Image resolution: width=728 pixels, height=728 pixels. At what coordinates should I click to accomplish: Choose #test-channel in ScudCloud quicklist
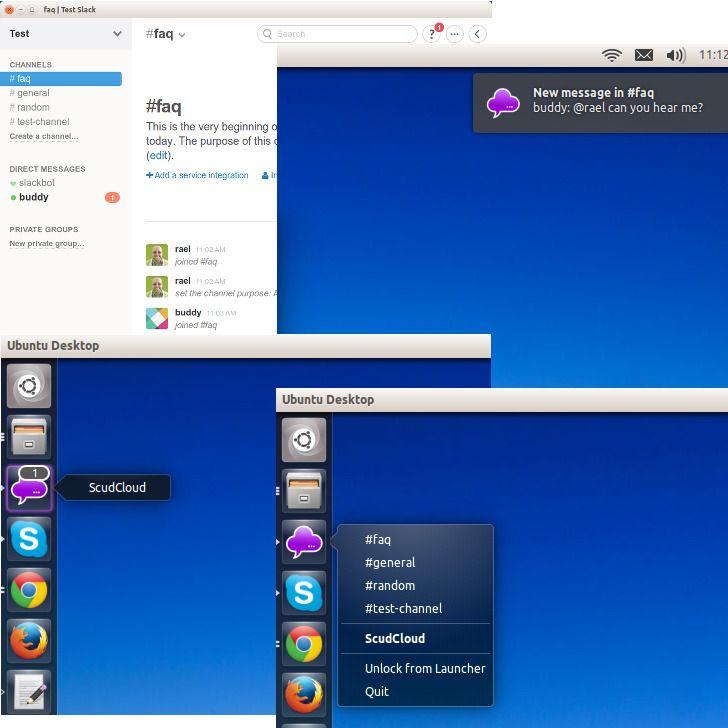[x=403, y=609]
